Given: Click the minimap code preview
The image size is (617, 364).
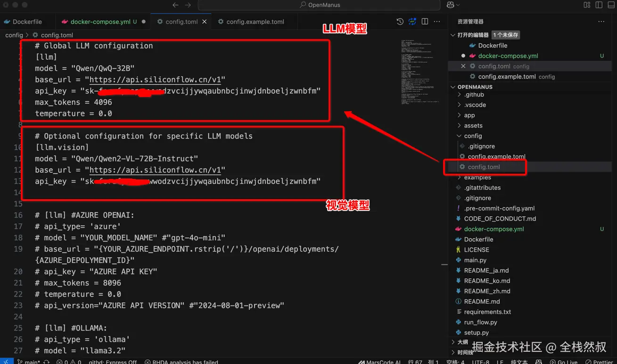Looking at the screenshot, I should pyautogui.click(x=420, y=72).
